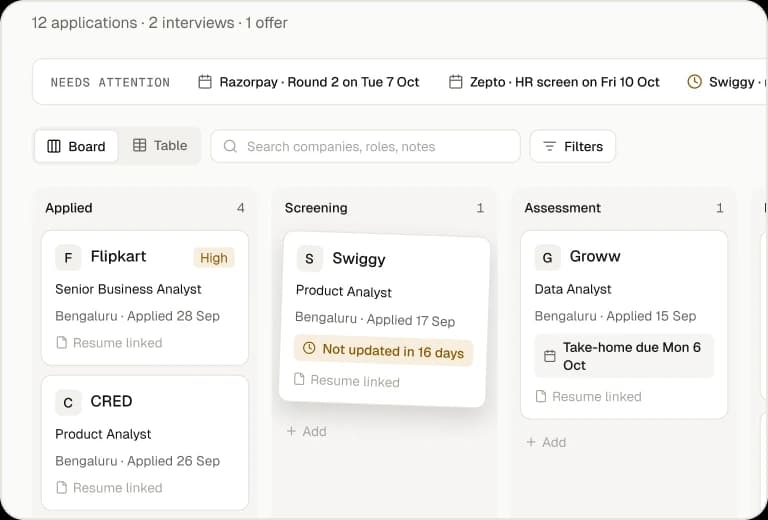Click Resume linked on Groww card
The height and width of the screenshot is (520, 768).
tap(597, 397)
